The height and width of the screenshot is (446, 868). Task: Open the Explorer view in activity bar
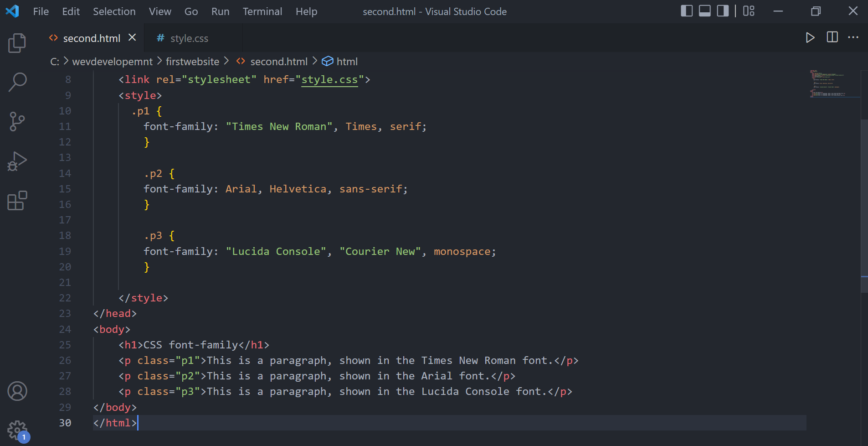coord(17,43)
